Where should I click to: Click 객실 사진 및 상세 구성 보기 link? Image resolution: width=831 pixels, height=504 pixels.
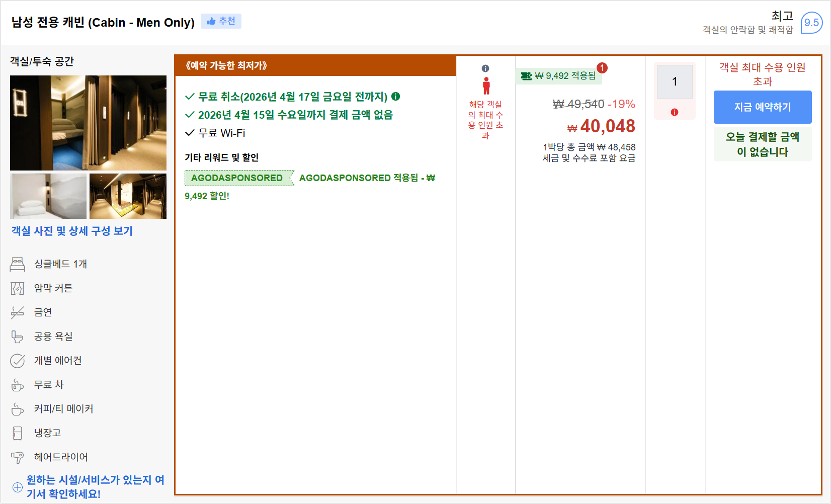pos(72,231)
